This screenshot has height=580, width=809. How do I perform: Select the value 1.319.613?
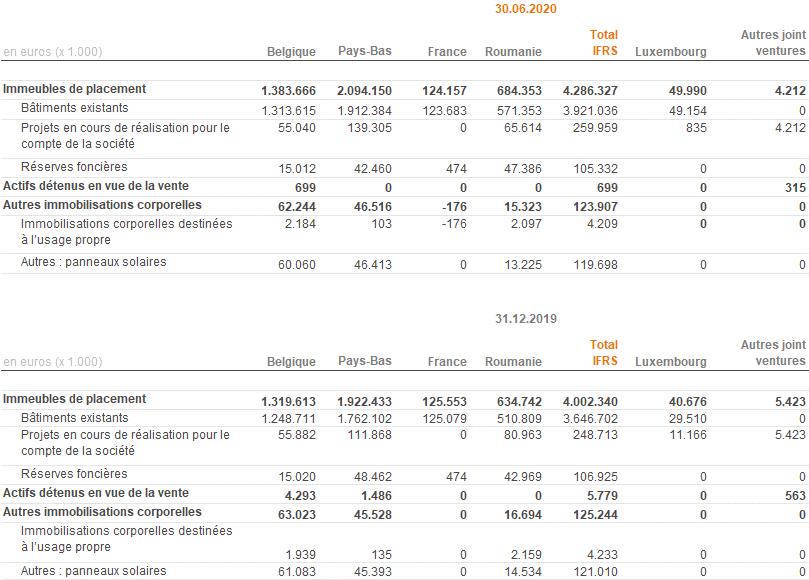pyautogui.click(x=288, y=401)
